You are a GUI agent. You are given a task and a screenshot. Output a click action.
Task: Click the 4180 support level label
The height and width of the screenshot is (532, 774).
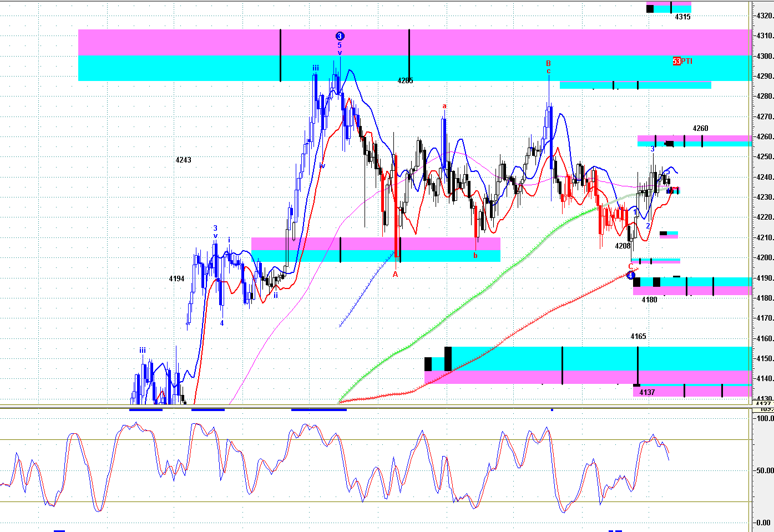pyautogui.click(x=649, y=300)
